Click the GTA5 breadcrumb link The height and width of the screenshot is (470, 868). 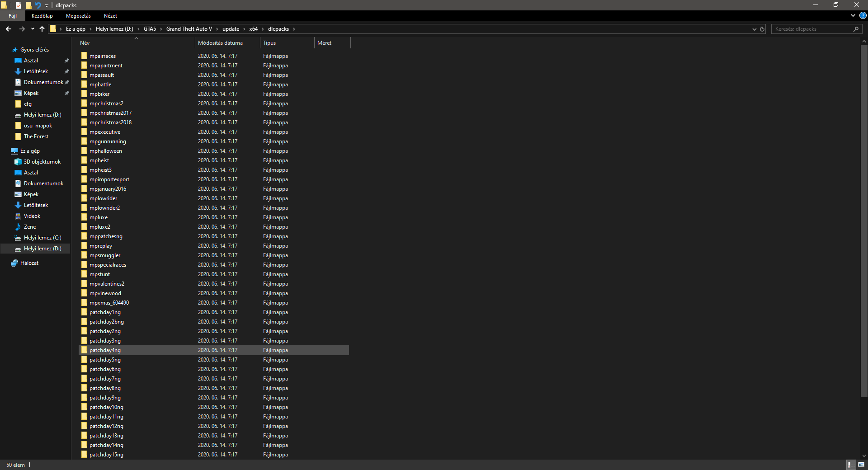150,28
